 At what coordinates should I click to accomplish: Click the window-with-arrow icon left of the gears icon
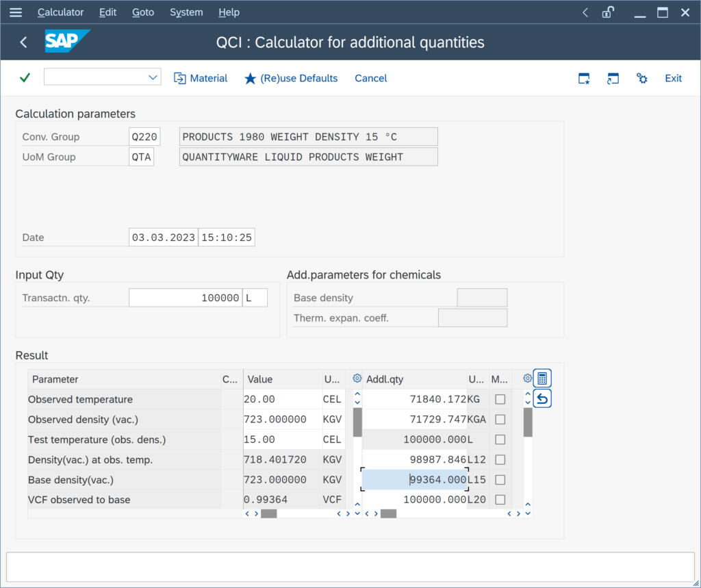[x=613, y=79]
